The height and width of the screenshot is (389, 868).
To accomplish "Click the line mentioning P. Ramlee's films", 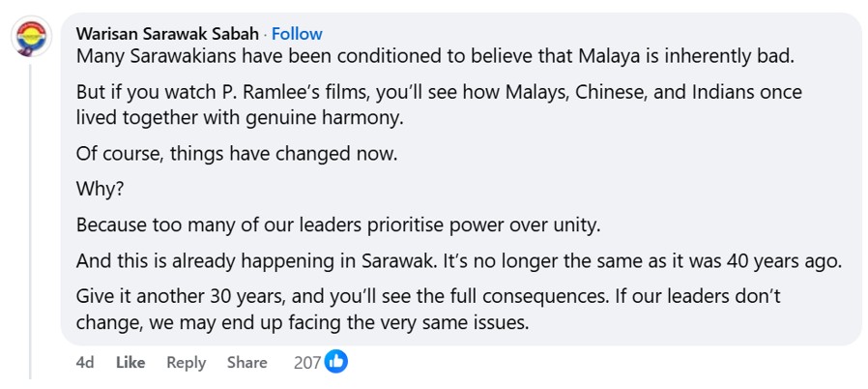I will point(439,94).
